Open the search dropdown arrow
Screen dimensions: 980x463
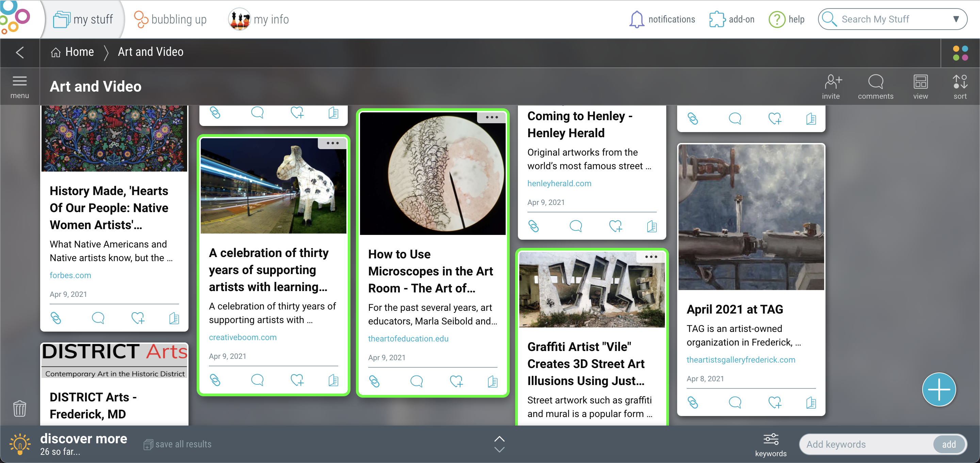coord(955,19)
